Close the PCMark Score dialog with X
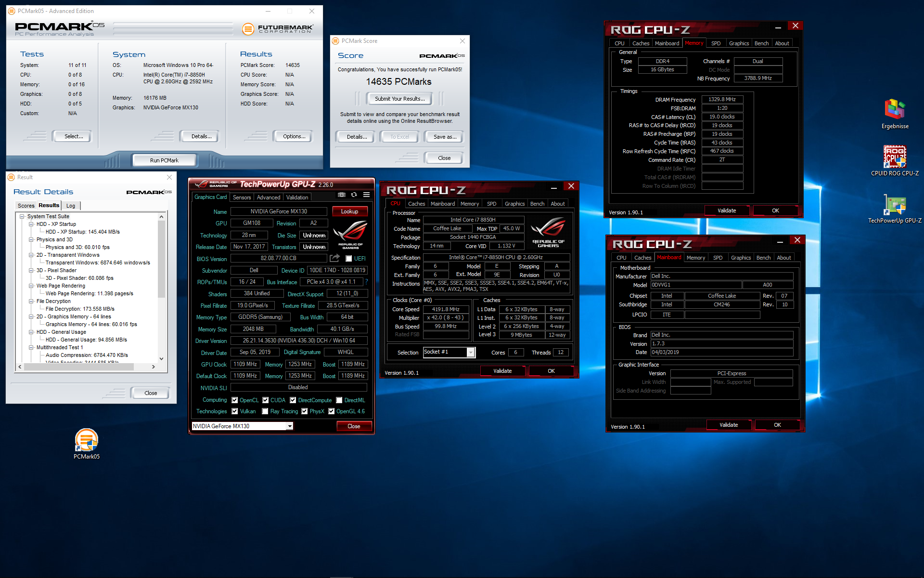This screenshot has height=578, width=924. (x=462, y=41)
